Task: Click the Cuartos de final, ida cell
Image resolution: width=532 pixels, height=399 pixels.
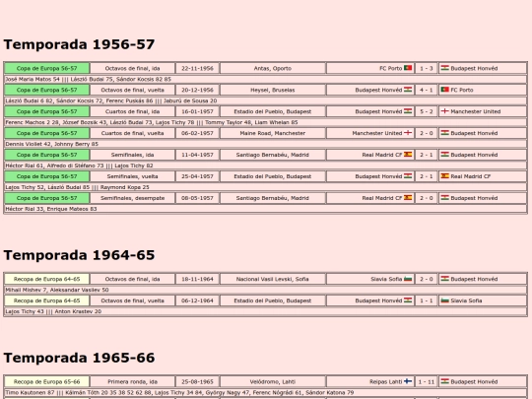Action: click(x=132, y=111)
